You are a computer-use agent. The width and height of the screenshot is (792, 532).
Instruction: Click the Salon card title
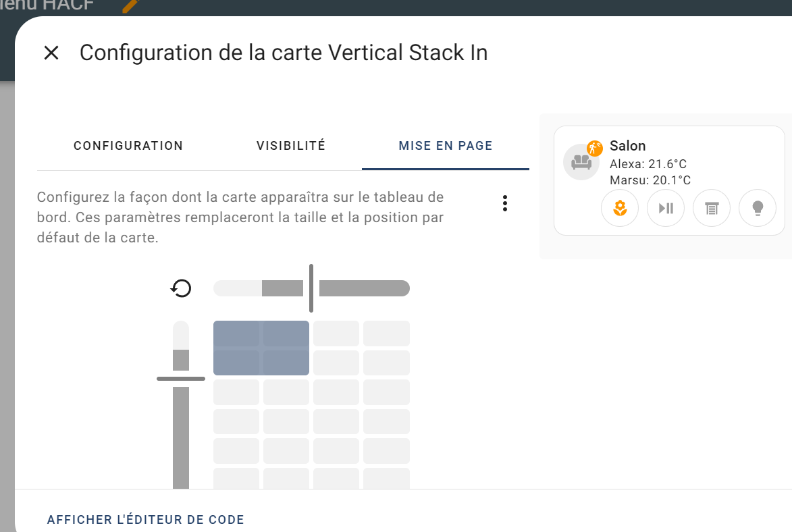tap(627, 146)
